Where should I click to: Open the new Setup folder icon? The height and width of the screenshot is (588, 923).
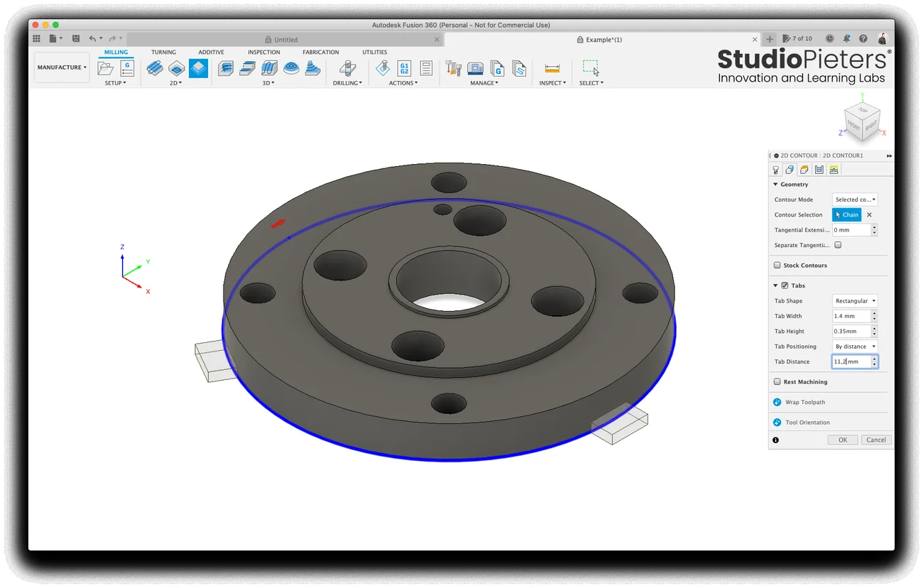click(106, 68)
